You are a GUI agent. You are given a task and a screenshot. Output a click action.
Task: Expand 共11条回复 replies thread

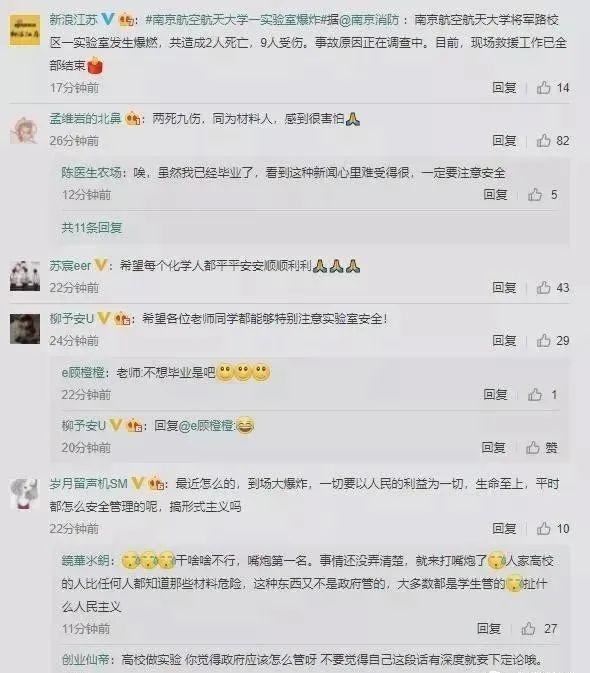pos(92,227)
